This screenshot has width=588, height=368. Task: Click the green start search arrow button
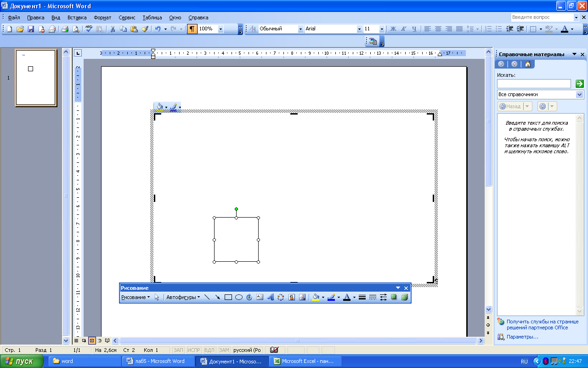click(x=579, y=83)
